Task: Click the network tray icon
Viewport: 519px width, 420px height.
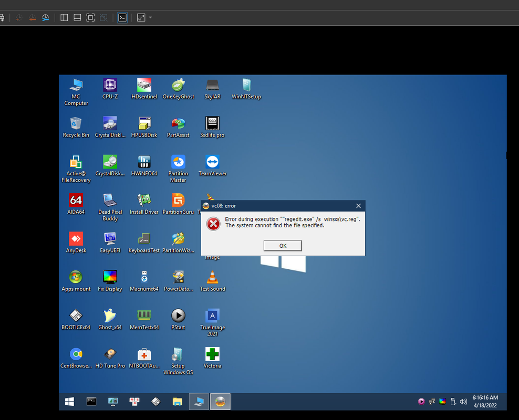Action: click(x=432, y=402)
